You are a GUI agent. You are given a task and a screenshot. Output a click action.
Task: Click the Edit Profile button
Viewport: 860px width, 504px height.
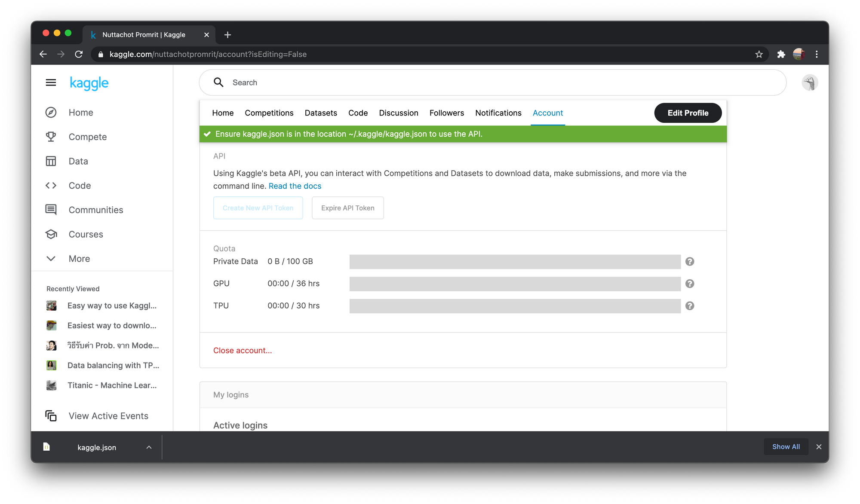click(x=688, y=113)
